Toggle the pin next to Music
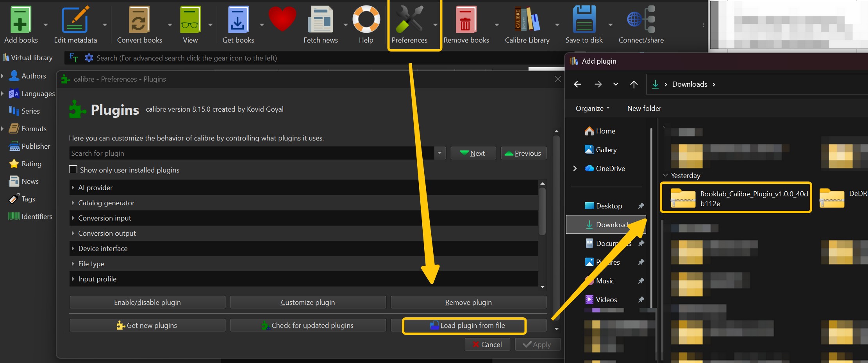 coord(641,281)
